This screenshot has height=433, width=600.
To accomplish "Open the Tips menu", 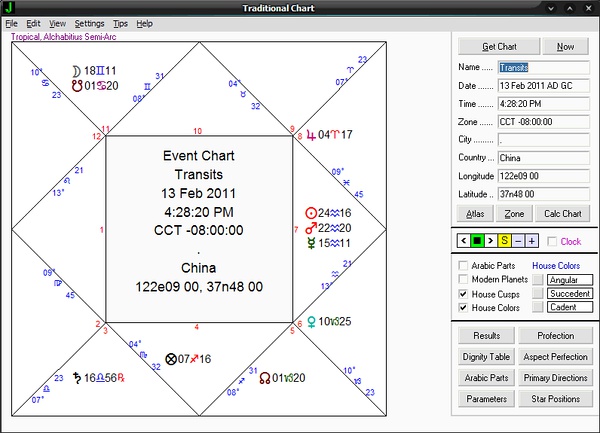I will 120,24.
